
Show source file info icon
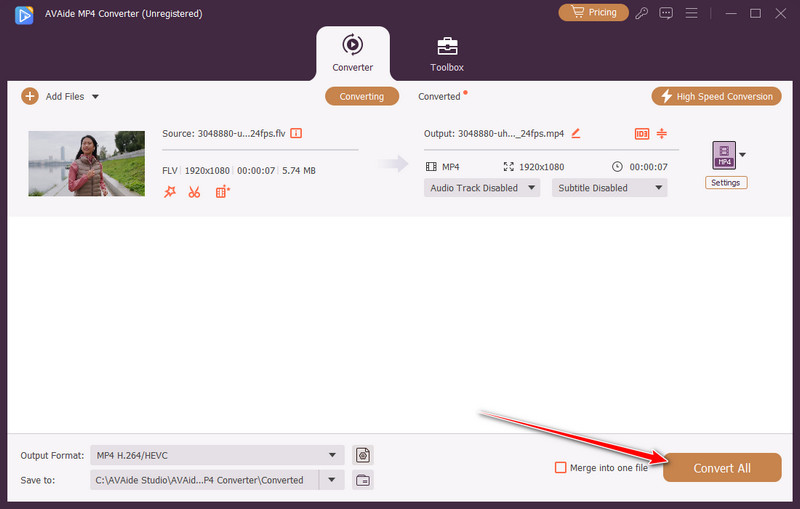click(296, 133)
